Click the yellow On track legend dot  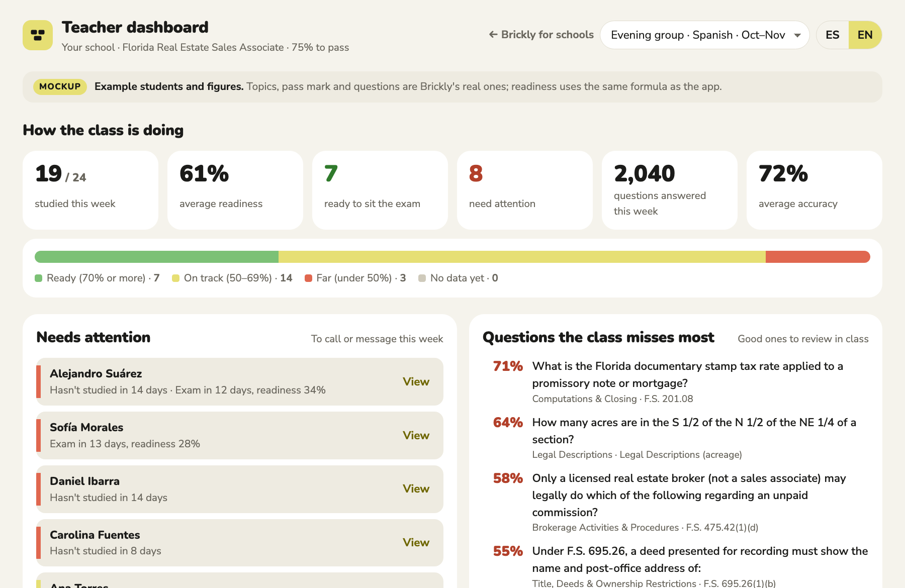(175, 278)
